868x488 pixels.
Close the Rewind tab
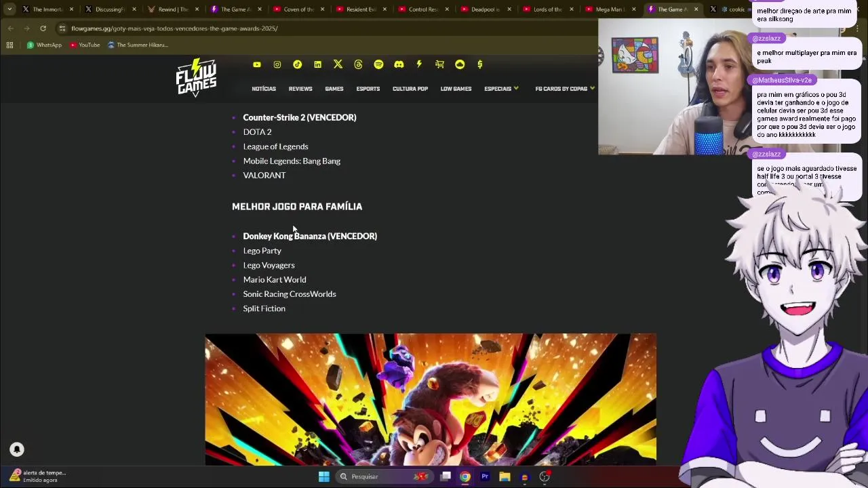tap(197, 9)
